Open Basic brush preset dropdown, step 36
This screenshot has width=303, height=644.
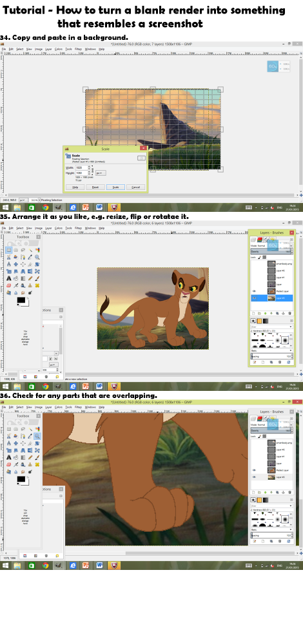click(272, 529)
